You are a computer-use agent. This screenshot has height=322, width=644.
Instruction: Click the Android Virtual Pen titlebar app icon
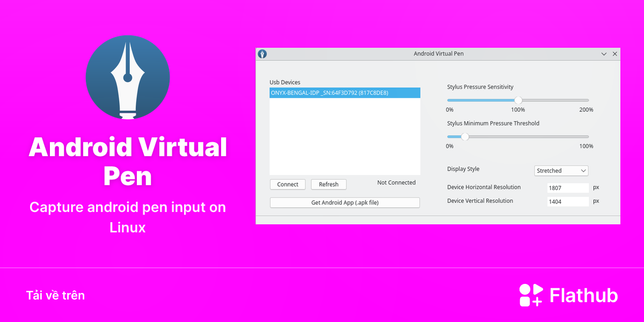click(262, 54)
